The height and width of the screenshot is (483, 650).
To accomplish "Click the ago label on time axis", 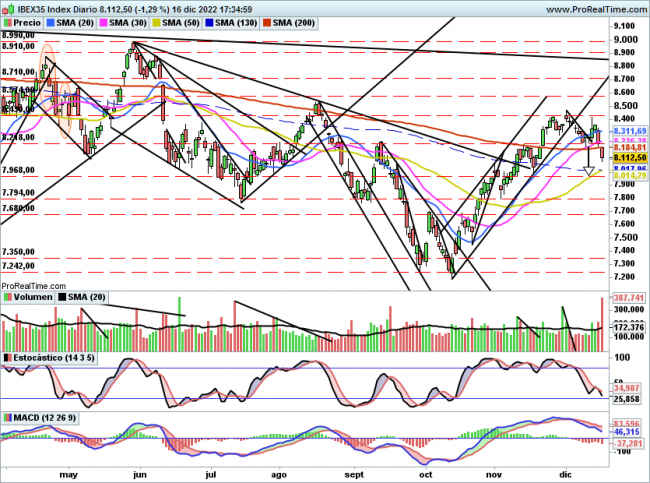I will 279,474.
